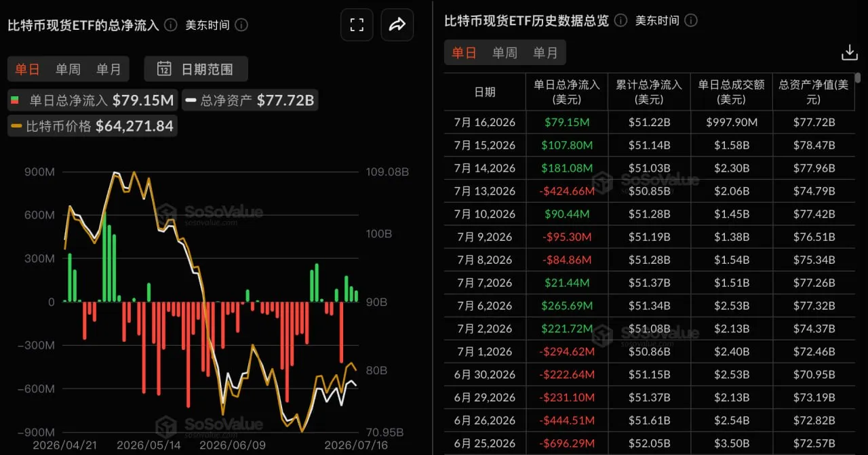Open fullscreen view of the inflow chart

tap(357, 25)
